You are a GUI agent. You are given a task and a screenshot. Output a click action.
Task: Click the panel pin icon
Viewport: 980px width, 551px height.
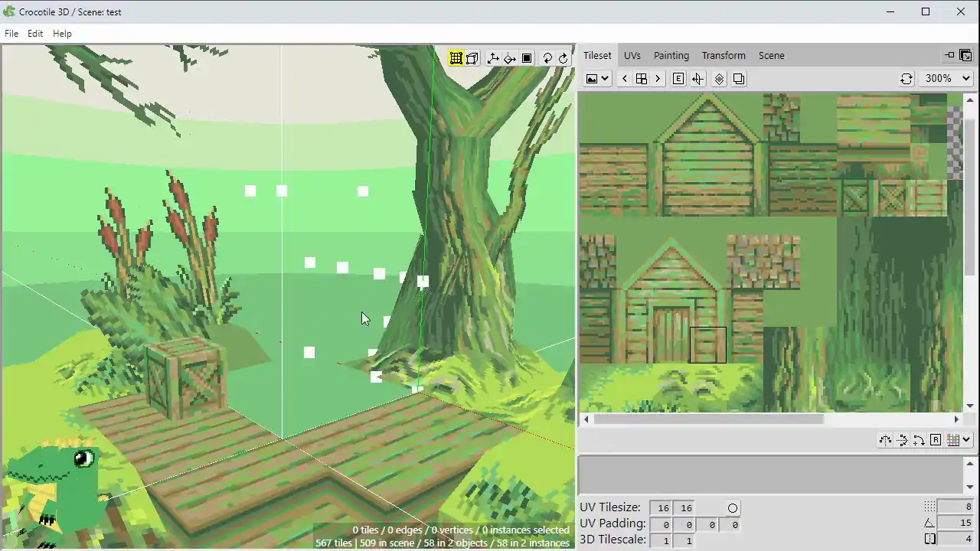point(949,55)
